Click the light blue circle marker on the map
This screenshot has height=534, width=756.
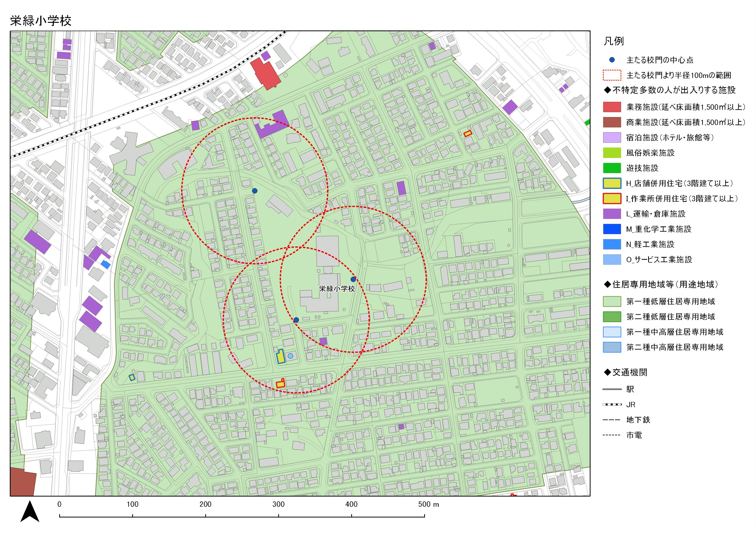[290, 356]
